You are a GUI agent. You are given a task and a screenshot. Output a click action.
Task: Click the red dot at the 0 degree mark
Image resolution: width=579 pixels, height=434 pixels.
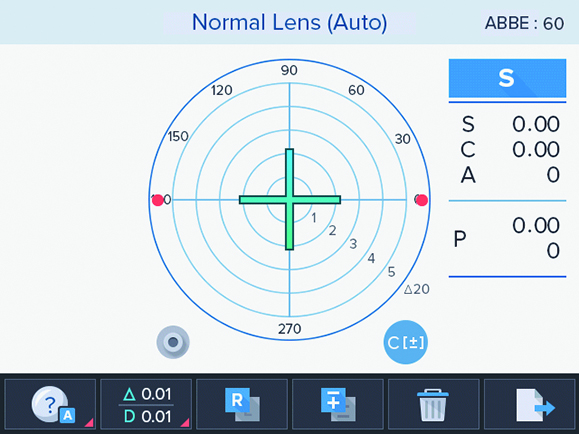422,200
